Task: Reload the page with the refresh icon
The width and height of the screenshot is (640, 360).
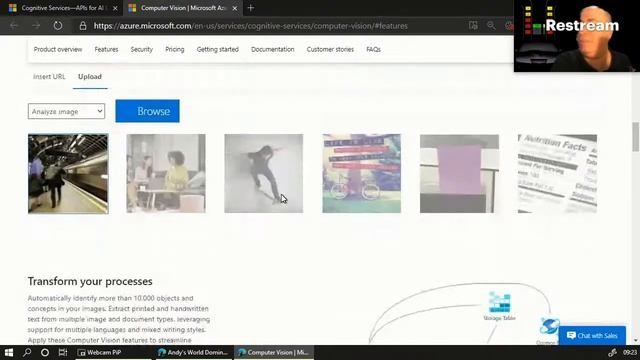Action: point(58,26)
